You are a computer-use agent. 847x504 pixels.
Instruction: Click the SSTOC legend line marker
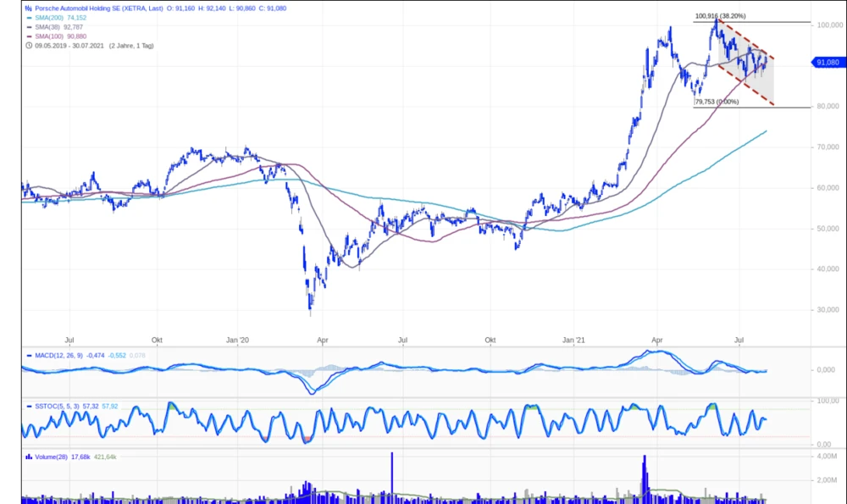[27, 406]
